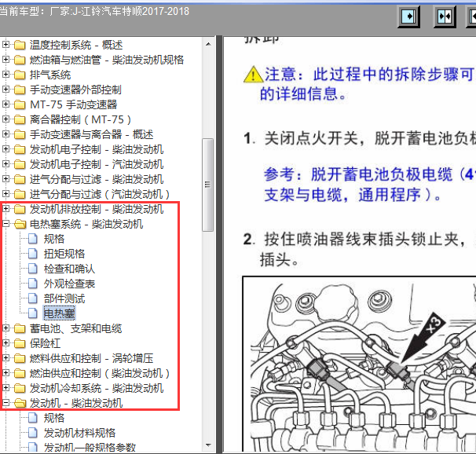Click document icon beside 检查和确认
This screenshot has height=454, width=476.
click(33, 269)
